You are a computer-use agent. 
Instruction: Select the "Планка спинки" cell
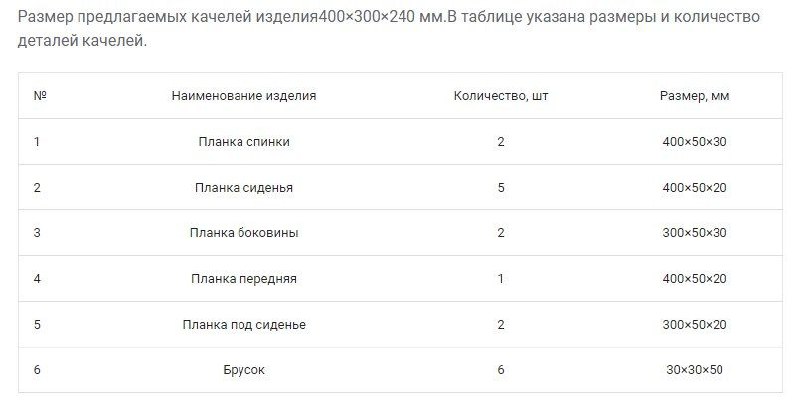coord(244,142)
